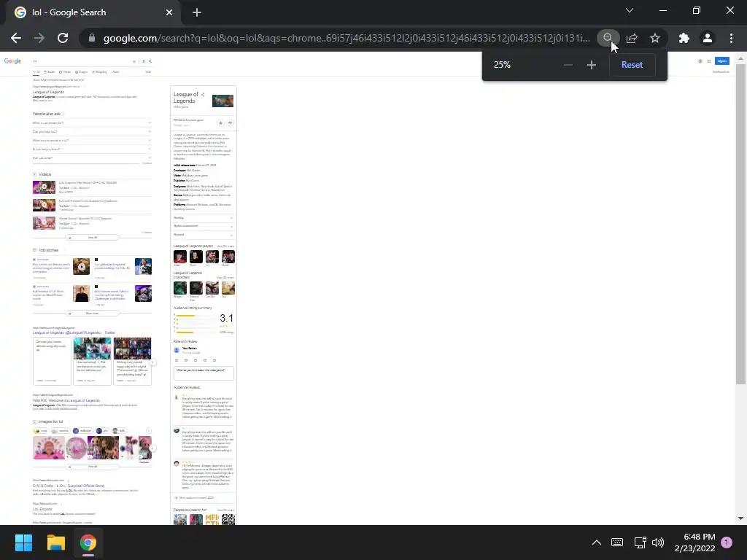Click the vertical page scrollbar
This screenshot has height=560, width=747.
pos(740,224)
